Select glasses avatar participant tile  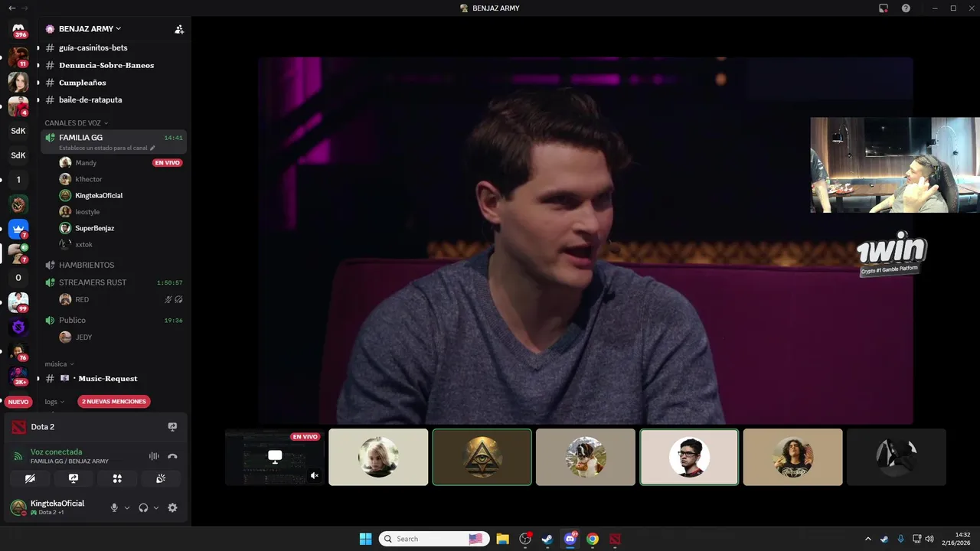[x=689, y=457]
